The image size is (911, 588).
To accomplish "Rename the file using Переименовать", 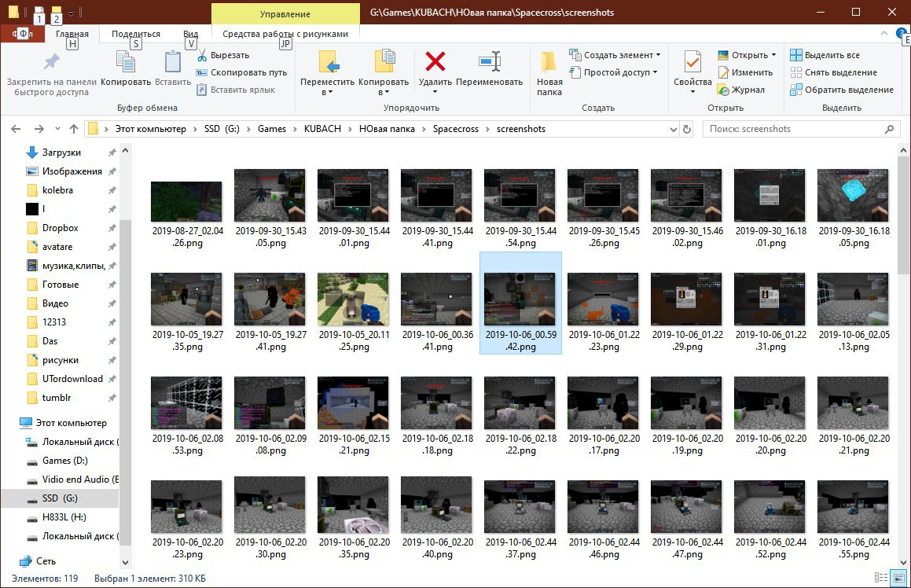I will 489,68.
